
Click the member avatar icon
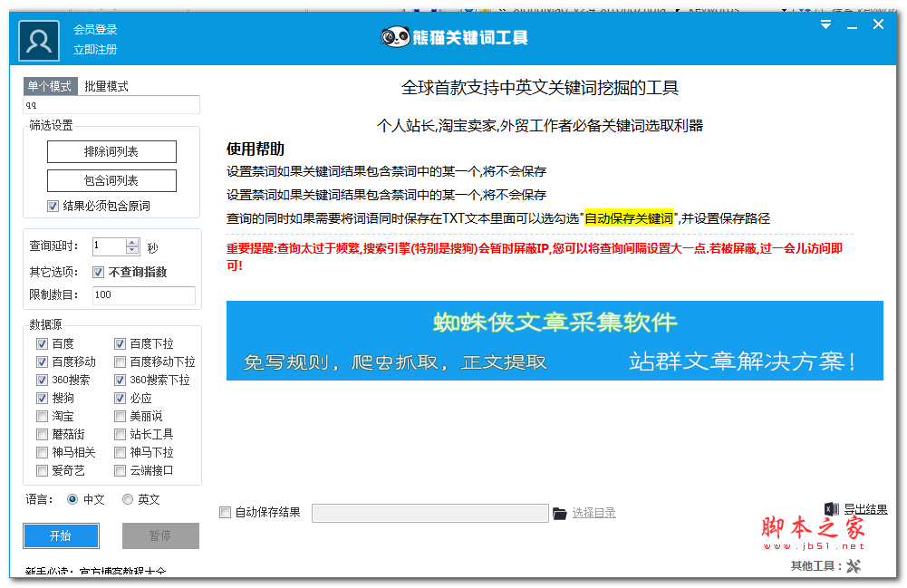(39, 41)
